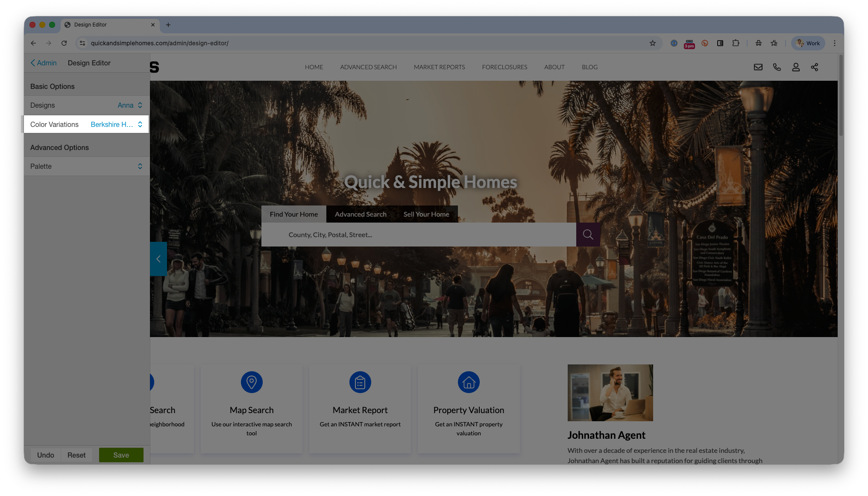Open MARKET REPORTS navigation menu item
This screenshot has height=496, width=868.
point(439,67)
